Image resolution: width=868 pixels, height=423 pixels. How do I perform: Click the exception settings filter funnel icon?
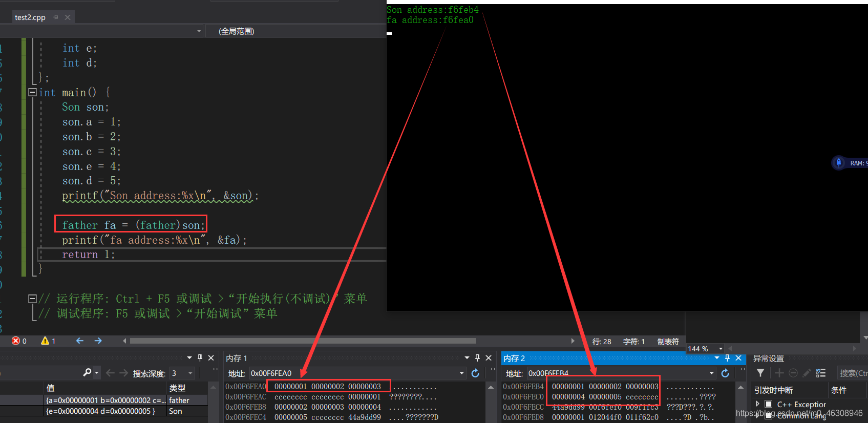(760, 373)
